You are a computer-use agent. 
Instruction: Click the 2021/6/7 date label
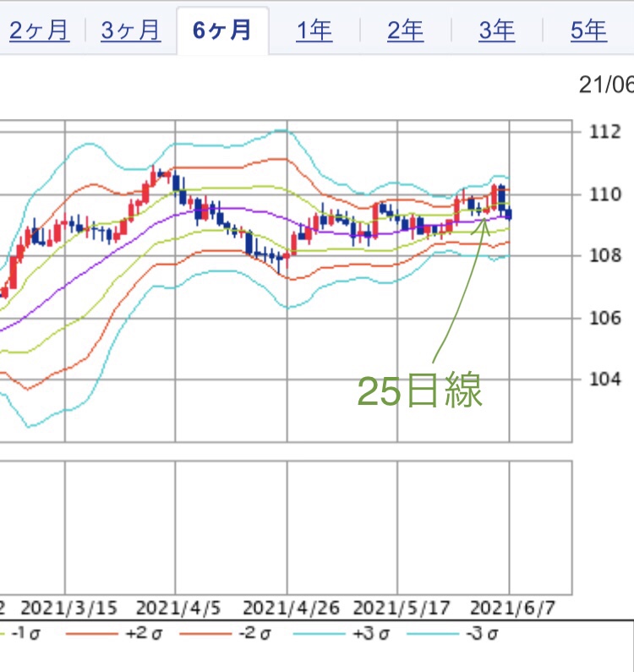512,608
